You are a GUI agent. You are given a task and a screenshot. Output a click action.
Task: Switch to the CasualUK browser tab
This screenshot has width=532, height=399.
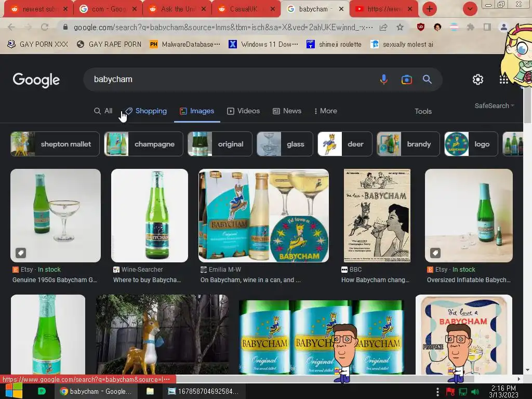click(246, 9)
